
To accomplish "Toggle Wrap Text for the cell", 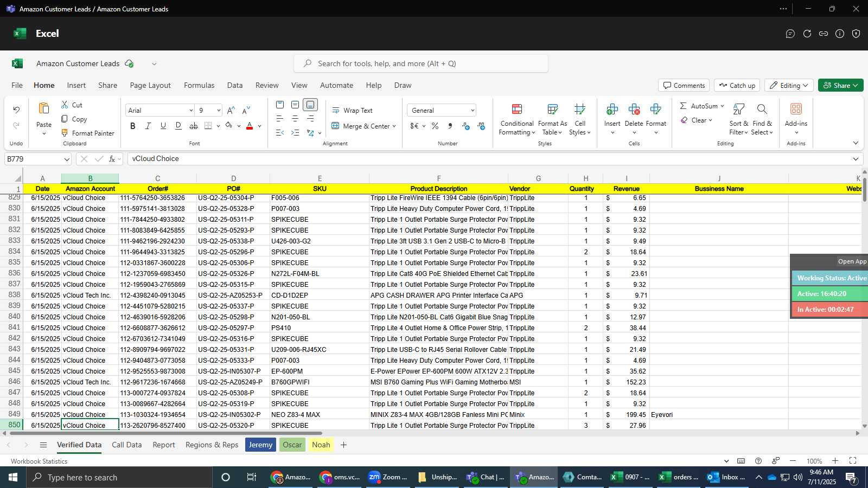I will pos(352,110).
